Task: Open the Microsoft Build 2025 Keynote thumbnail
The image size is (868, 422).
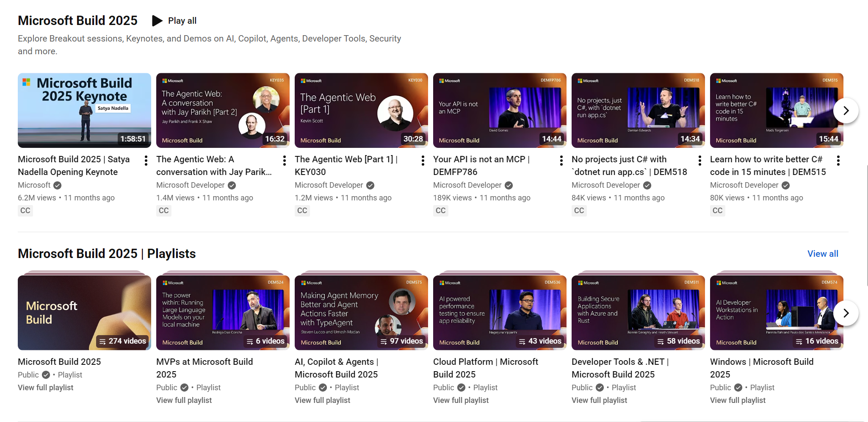Action: 84,111
